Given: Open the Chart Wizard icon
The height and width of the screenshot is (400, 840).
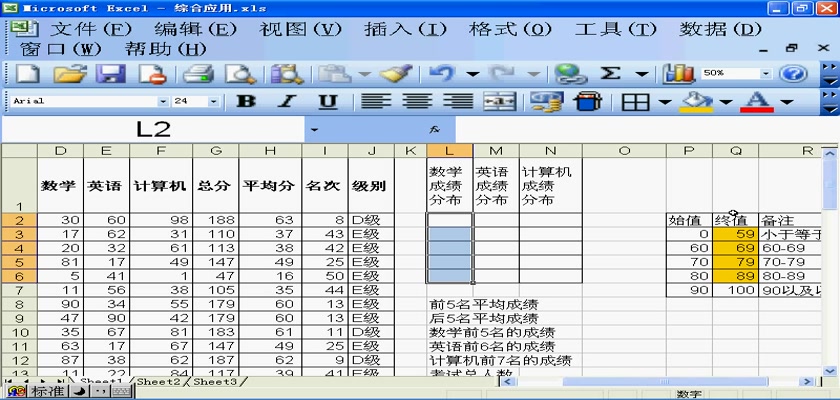Looking at the screenshot, I should 680,73.
